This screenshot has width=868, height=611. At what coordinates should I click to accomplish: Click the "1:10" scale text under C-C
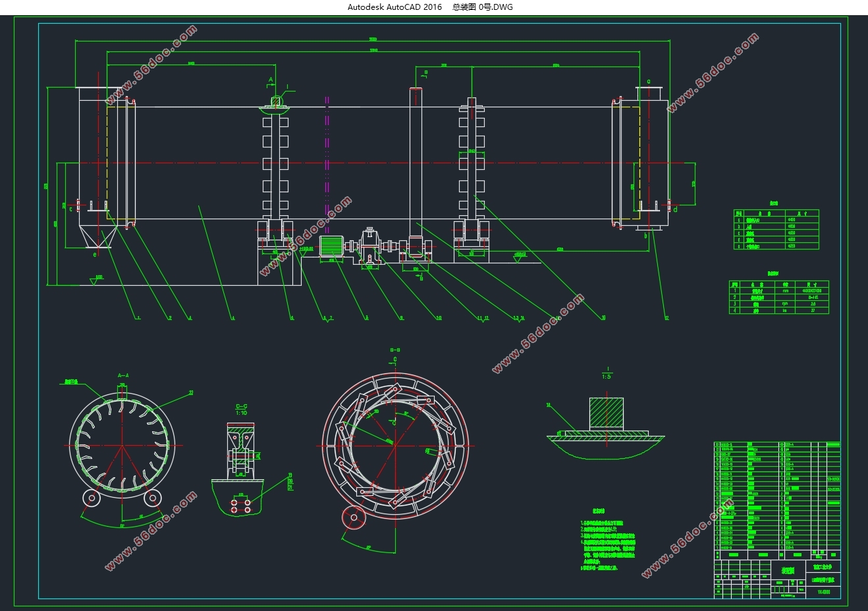pos(241,413)
